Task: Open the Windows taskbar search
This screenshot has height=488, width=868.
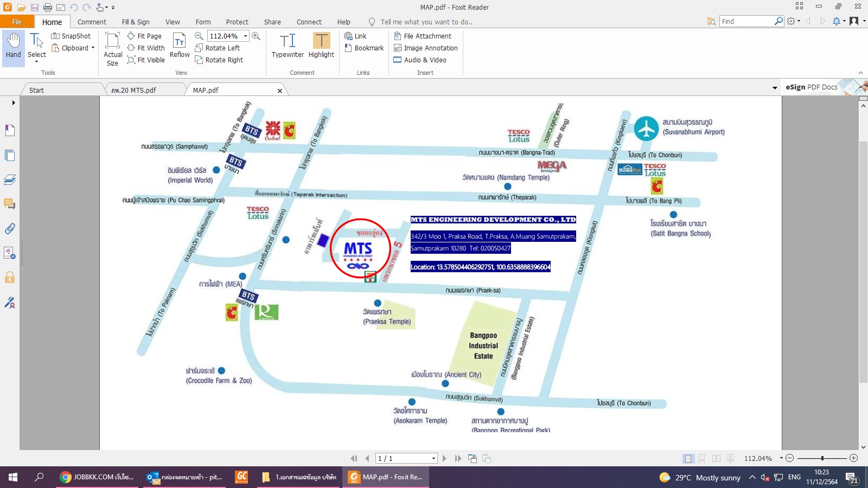Action: pyautogui.click(x=39, y=477)
